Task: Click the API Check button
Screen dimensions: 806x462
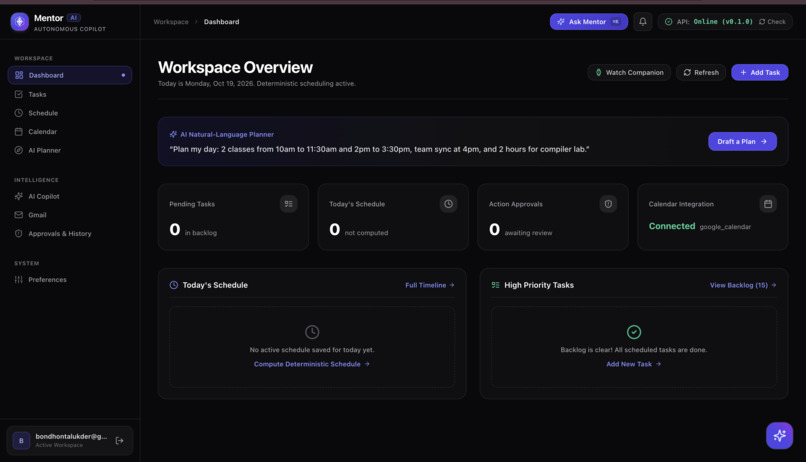Action: pos(772,22)
